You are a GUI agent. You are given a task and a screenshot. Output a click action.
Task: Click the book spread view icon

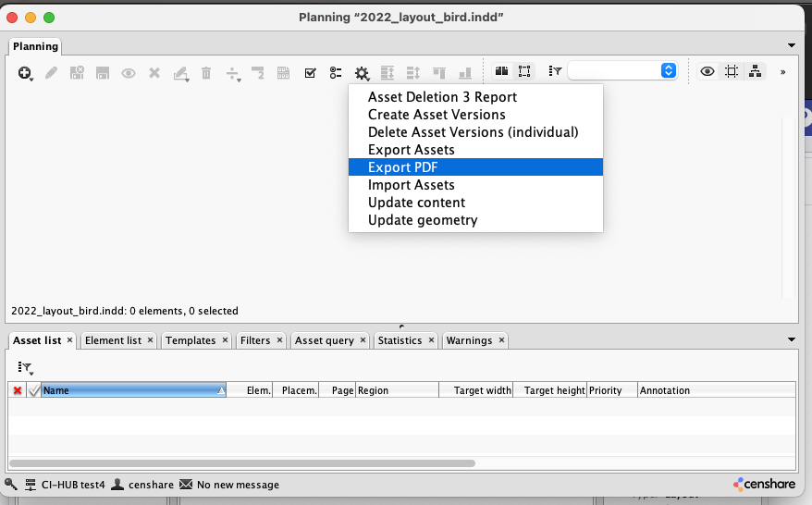point(502,71)
